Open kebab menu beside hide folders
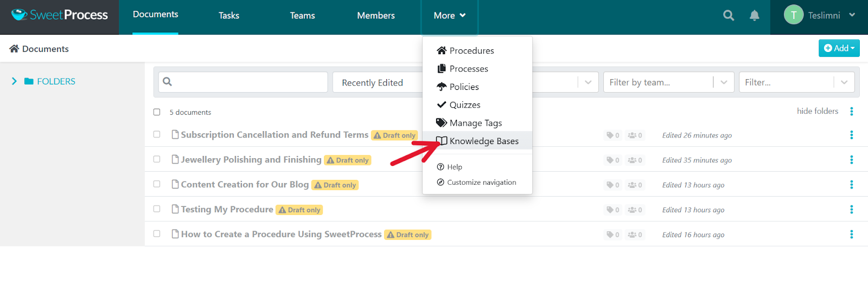Image resolution: width=868 pixels, height=286 pixels. coord(851,111)
